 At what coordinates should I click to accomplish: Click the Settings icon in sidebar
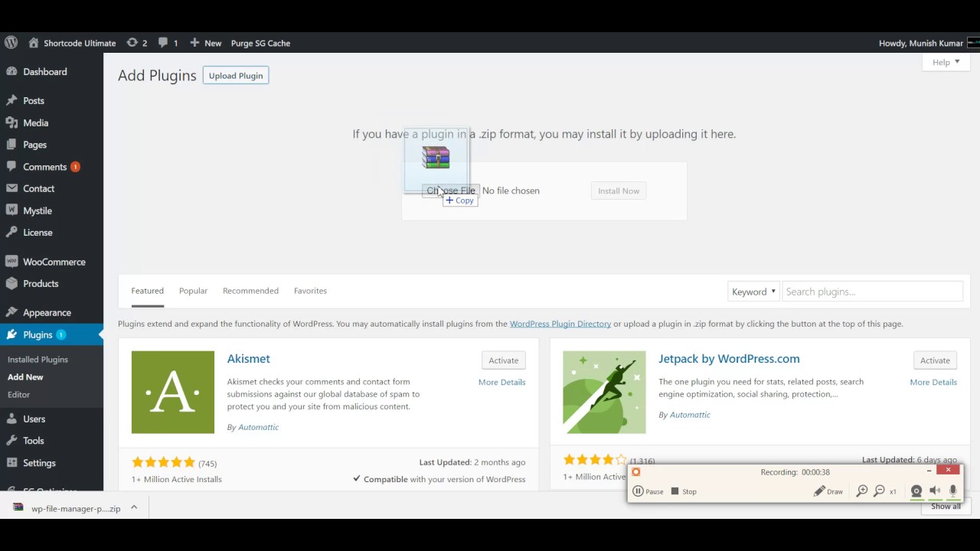coord(11,462)
